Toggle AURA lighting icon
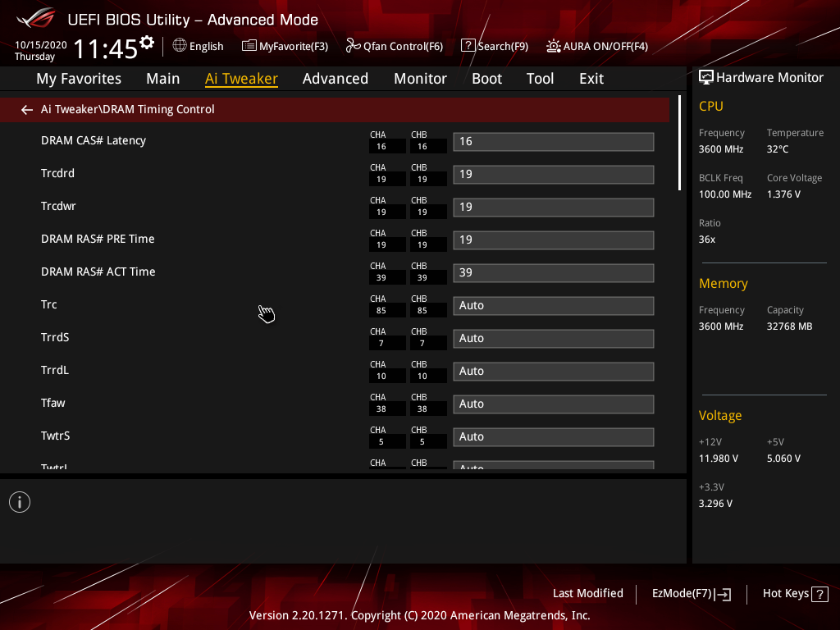This screenshot has height=630, width=840. [554, 46]
